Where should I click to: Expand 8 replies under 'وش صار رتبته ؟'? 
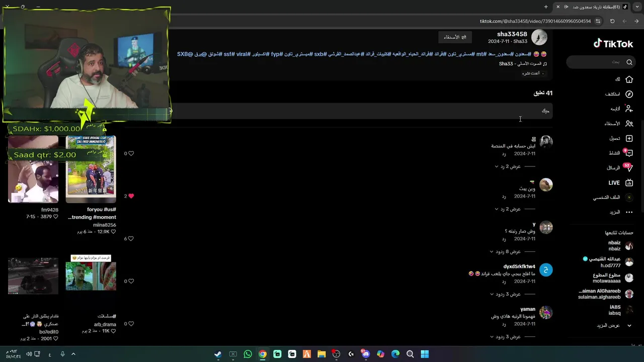[506, 251]
